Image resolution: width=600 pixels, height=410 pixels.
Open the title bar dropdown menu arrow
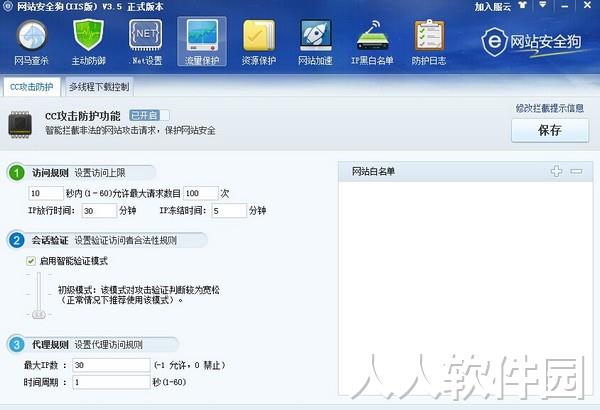[543, 5]
